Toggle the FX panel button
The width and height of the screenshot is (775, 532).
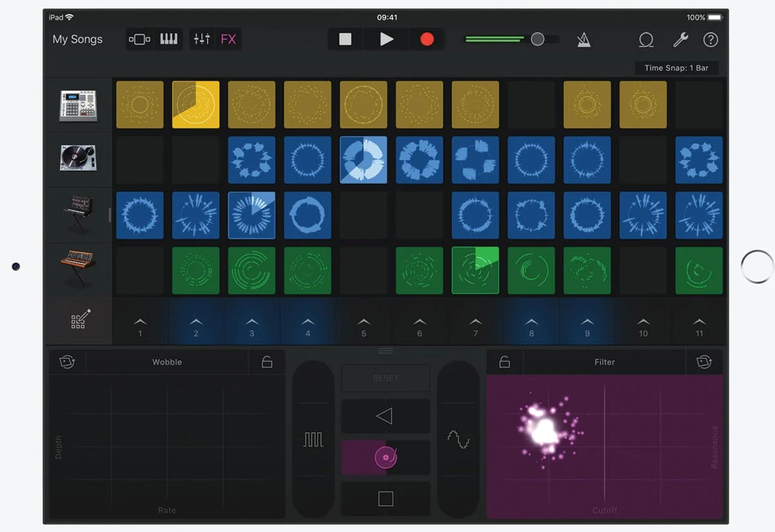pos(228,39)
